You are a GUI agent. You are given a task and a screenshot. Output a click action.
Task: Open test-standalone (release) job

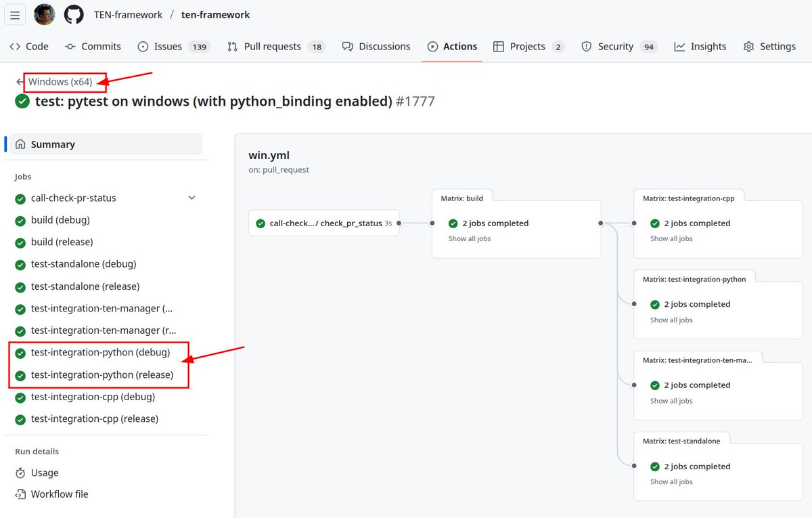click(85, 286)
